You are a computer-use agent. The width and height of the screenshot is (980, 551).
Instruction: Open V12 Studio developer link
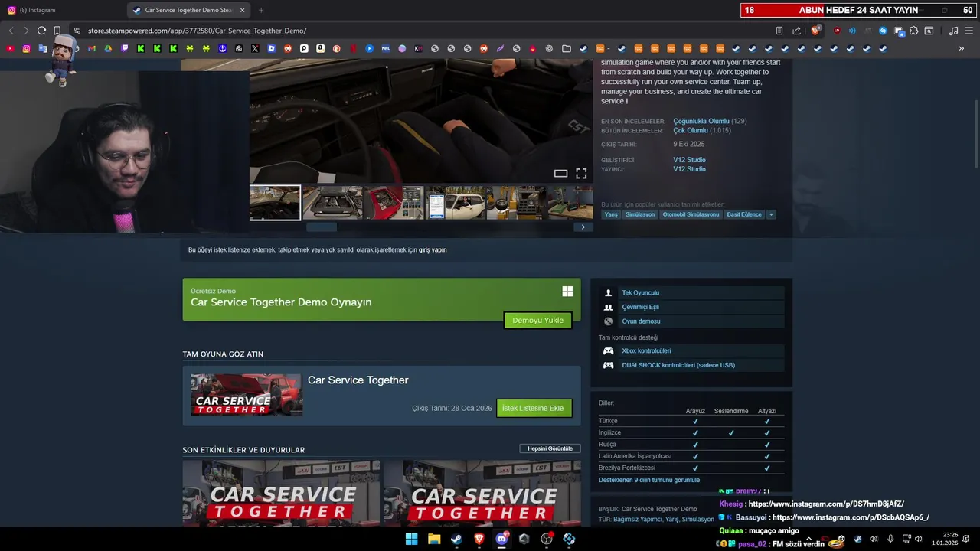pyautogui.click(x=689, y=160)
